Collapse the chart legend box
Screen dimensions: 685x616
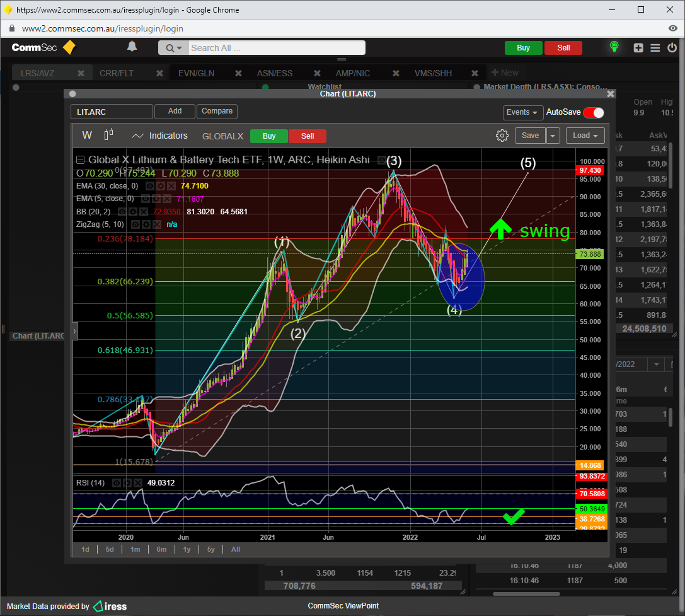pyautogui.click(x=81, y=160)
